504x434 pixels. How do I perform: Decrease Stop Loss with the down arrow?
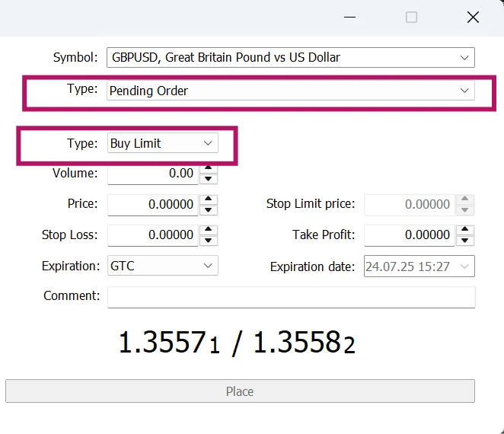point(209,241)
